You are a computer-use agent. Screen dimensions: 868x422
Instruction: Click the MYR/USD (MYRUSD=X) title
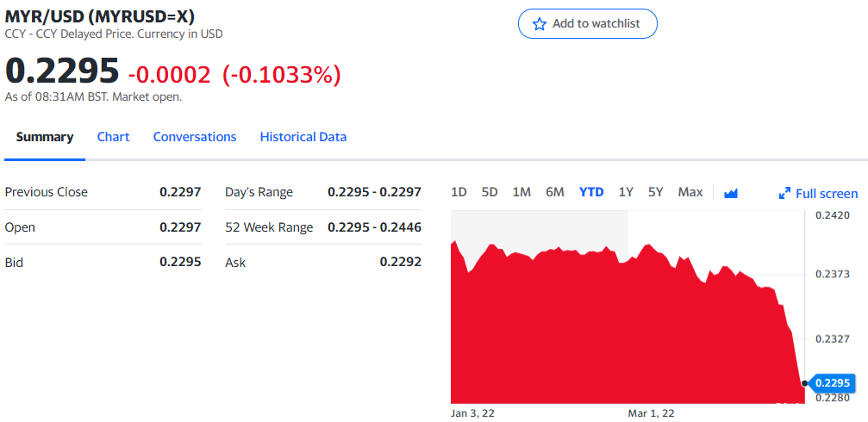pyautogui.click(x=100, y=16)
